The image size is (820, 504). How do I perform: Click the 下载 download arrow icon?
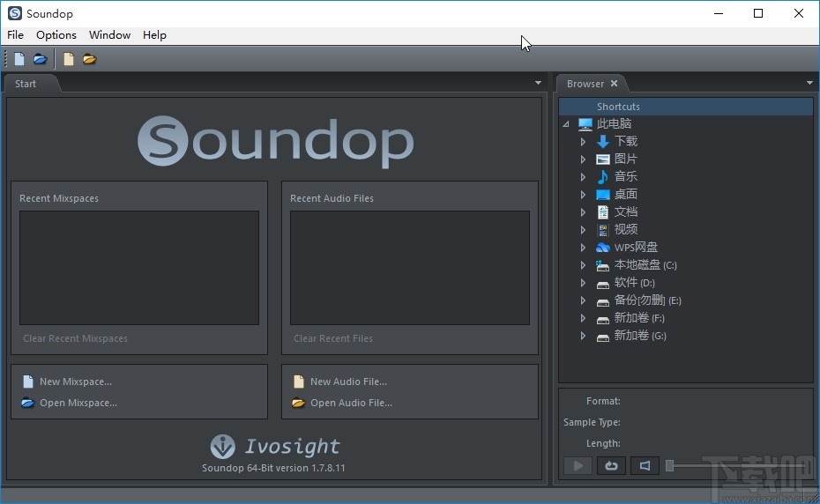point(603,142)
